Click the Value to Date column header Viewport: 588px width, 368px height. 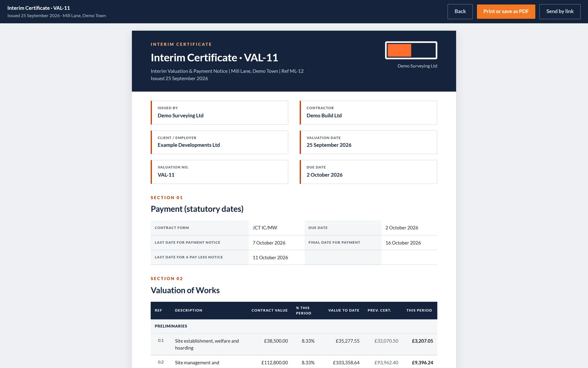tap(344, 311)
